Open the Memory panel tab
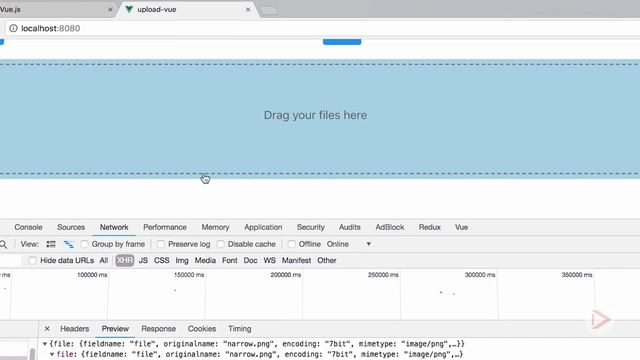Screen dimensions: 640x360 (215, 227)
